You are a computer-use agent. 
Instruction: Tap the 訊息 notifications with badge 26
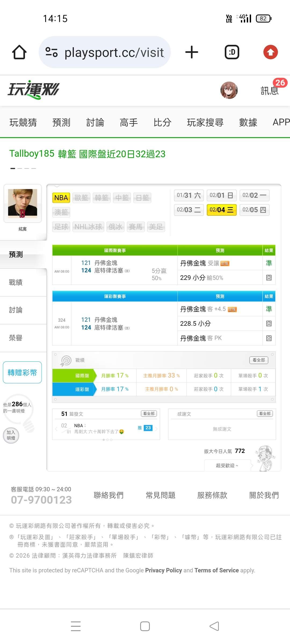(x=270, y=90)
